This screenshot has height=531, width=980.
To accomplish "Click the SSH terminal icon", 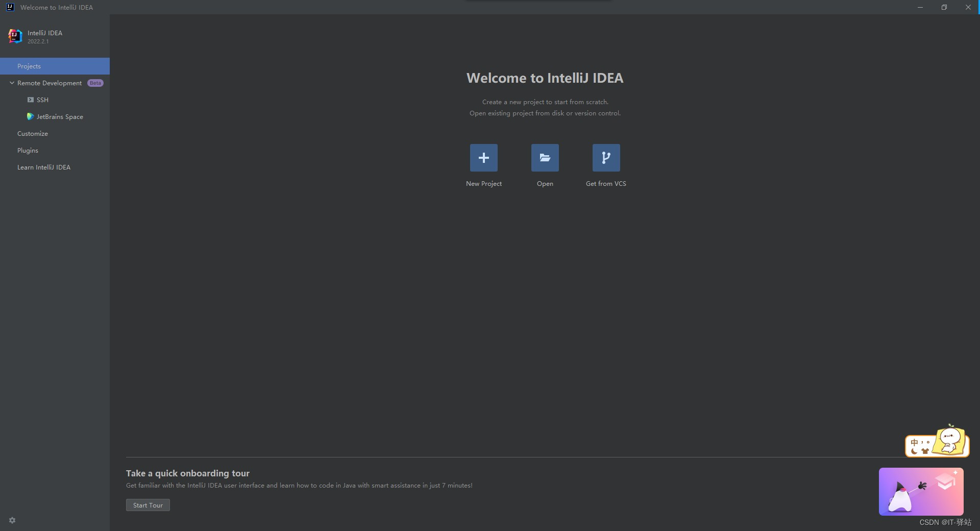I will 31,100.
